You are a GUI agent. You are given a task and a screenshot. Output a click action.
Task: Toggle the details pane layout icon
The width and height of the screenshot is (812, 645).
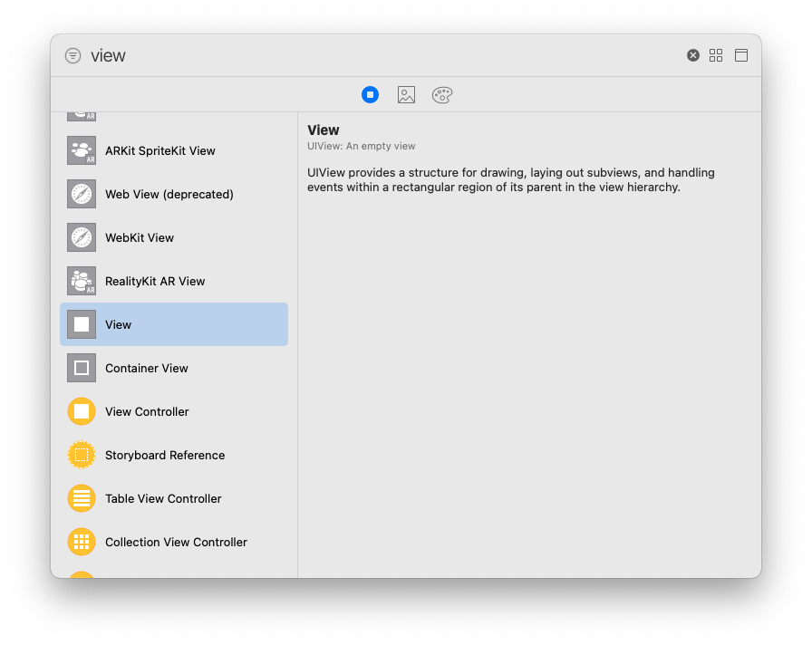coord(741,55)
